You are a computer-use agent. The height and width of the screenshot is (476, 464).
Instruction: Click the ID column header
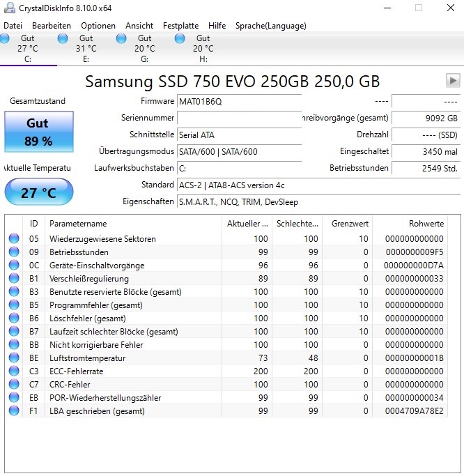pos(33,224)
